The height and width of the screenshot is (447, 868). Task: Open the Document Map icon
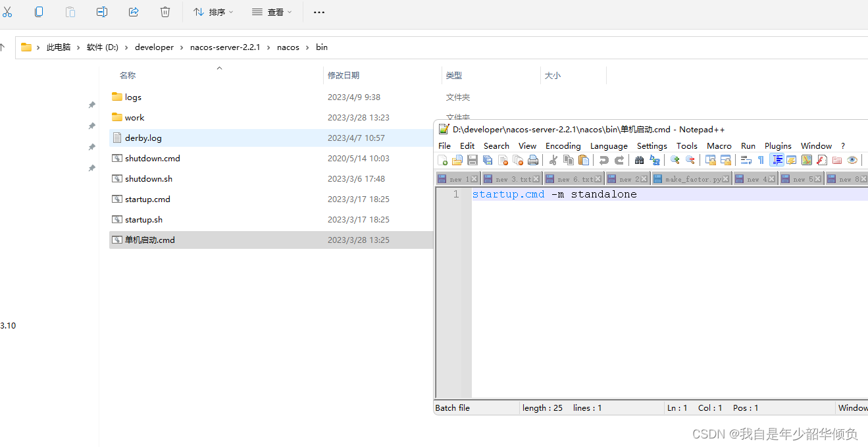click(807, 160)
